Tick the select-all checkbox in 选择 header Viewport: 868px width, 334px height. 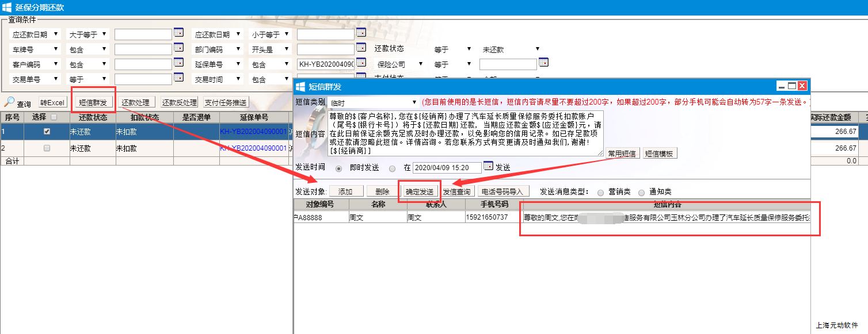54,117
